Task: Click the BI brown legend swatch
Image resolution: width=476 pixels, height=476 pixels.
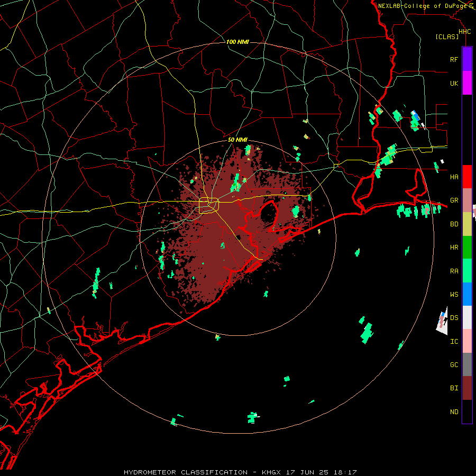Action: [x=467, y=388]
